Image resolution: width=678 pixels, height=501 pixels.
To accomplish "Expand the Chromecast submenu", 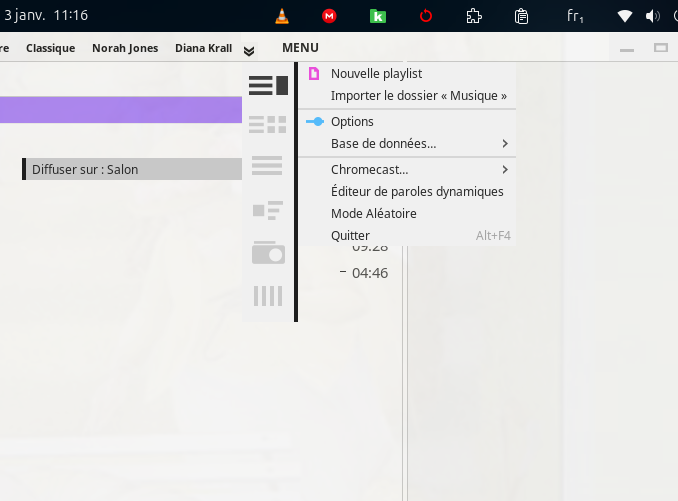I will click(369, 170).
